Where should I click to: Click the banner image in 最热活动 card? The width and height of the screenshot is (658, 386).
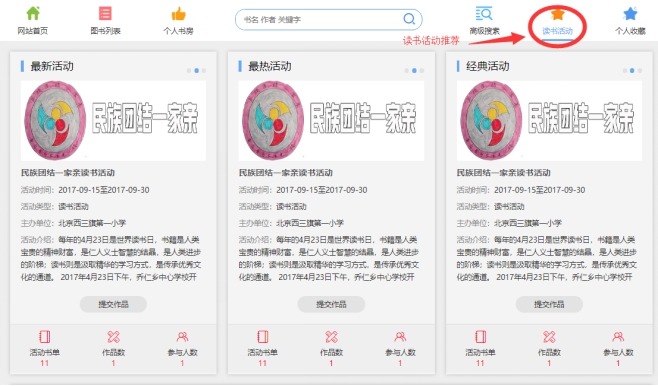[x=331, y=120]
